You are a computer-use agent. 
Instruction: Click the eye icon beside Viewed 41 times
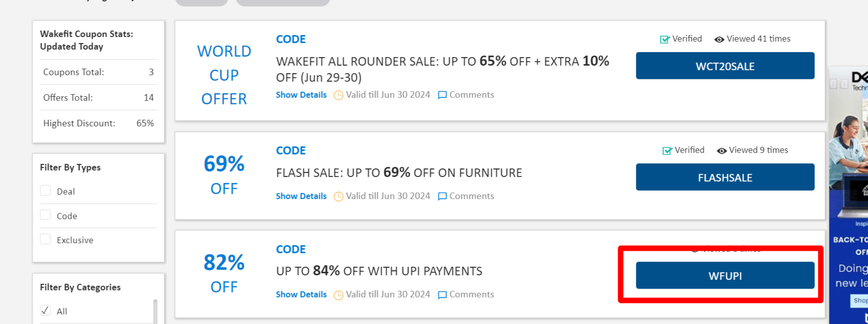pyautogui.click(x=719, y=39)
